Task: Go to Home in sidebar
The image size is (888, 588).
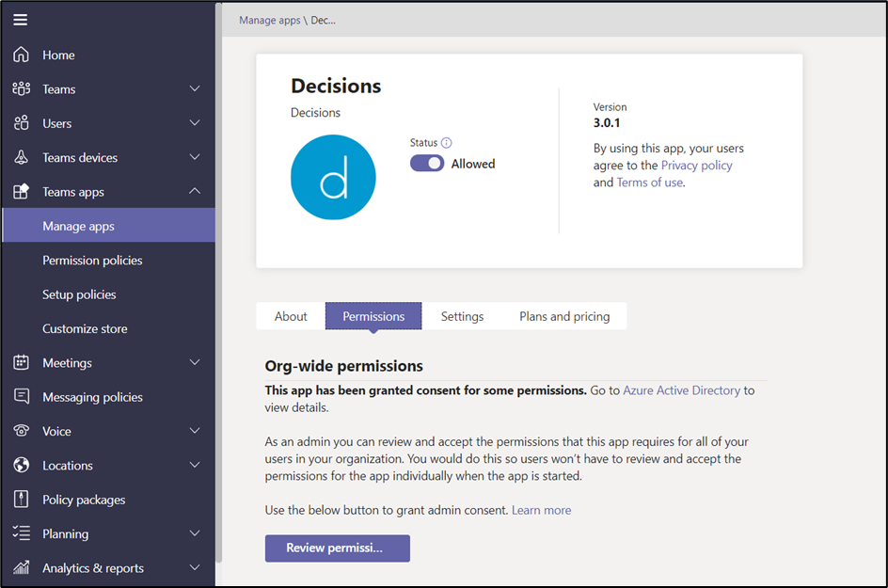Action: coord(109,55)
